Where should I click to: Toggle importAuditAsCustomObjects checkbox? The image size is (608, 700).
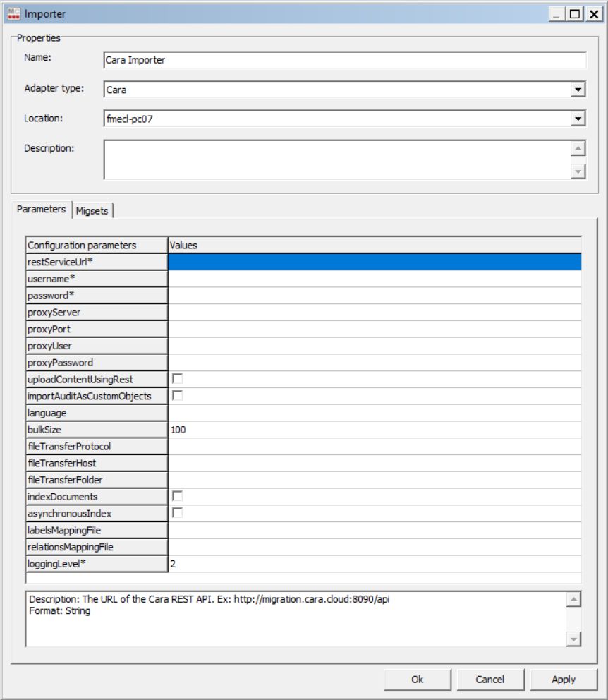(177, 396)
